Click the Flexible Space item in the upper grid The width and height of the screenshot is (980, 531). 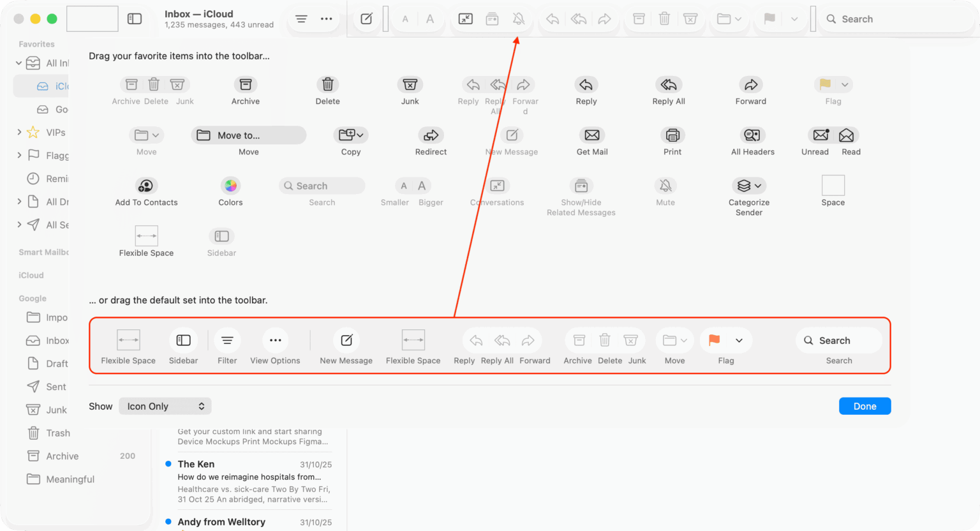tap(146, 236)
